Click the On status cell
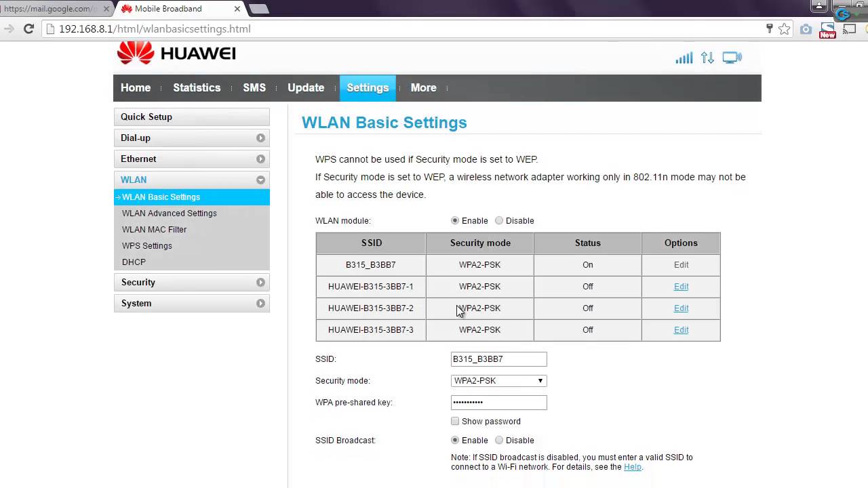The image size is (868, 488). (x=587, y=265)
